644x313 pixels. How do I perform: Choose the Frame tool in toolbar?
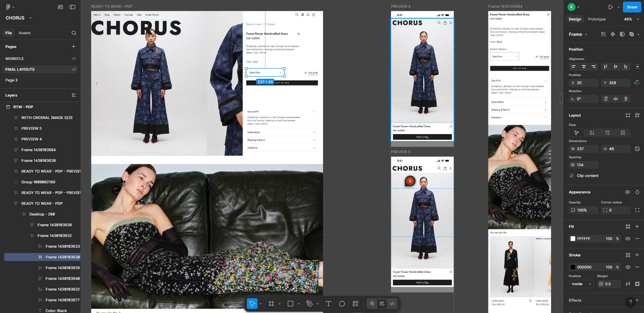pyautogui.click(x=271, y=304)
